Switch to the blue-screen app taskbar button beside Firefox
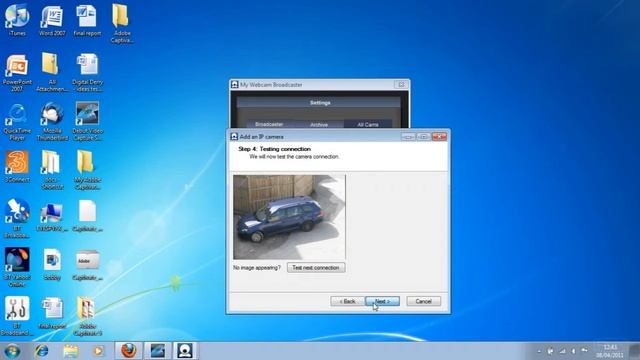640x360 pixels. pyautogui.click(x=157, y=351)
